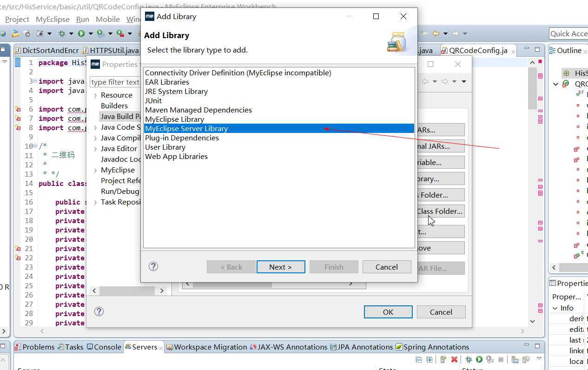Click the Quick Access search field
This screenshot has height=370, width=588.
coord(568,33)
